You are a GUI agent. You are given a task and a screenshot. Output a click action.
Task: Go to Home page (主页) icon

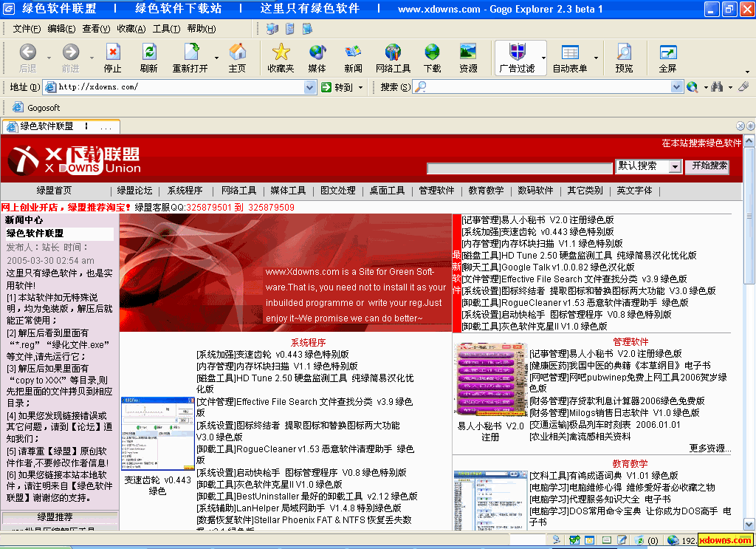(237, 52)
